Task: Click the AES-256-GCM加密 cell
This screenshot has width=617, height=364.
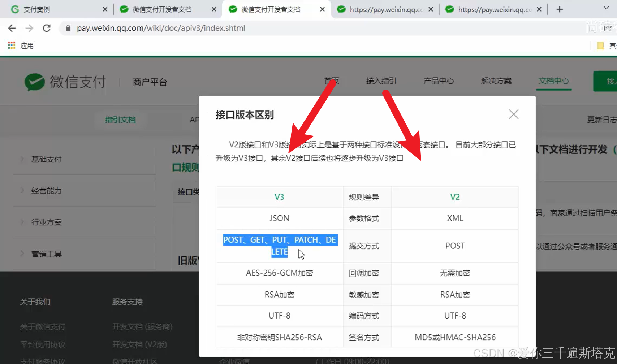Action: pyautogui.click(x=279, y=273)
